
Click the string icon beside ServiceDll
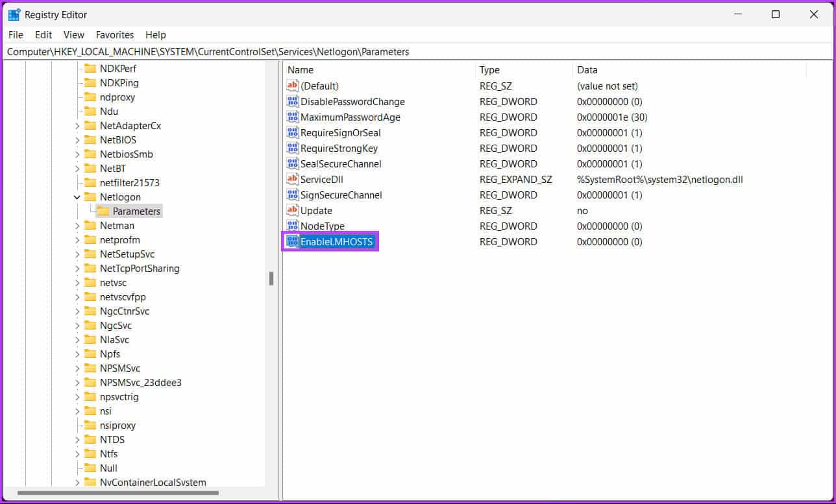pyautogui.click(x=292, y=180)
